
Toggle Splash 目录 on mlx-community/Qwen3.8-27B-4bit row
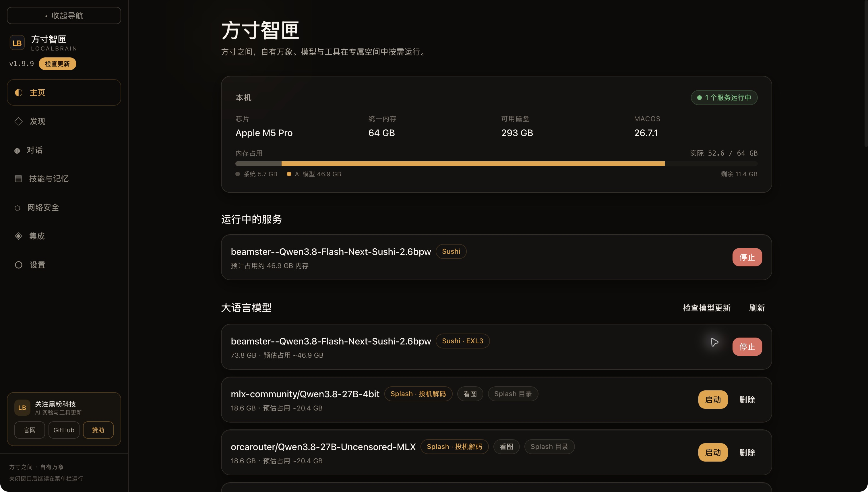point(513,394)
